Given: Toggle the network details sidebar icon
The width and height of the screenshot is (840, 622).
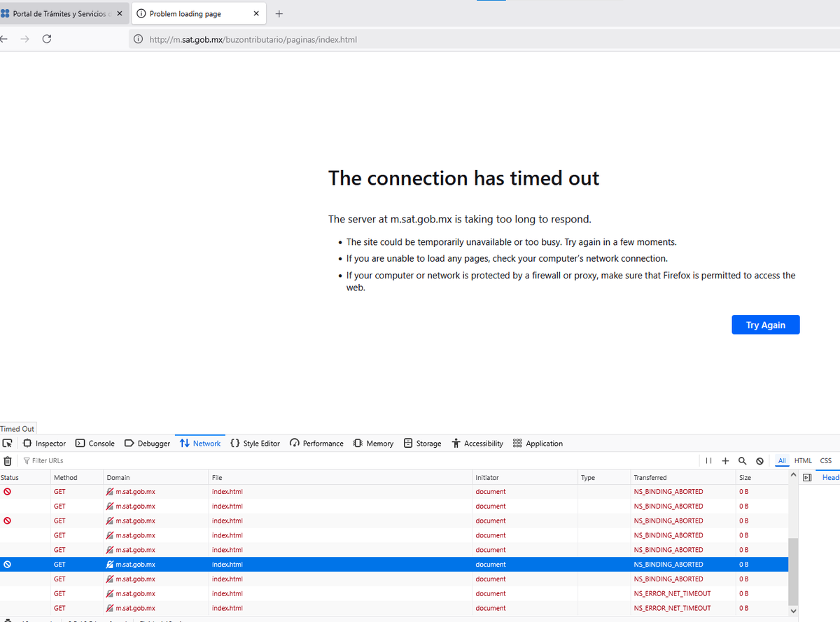Looking at the screenshot, I should (806, 478).
